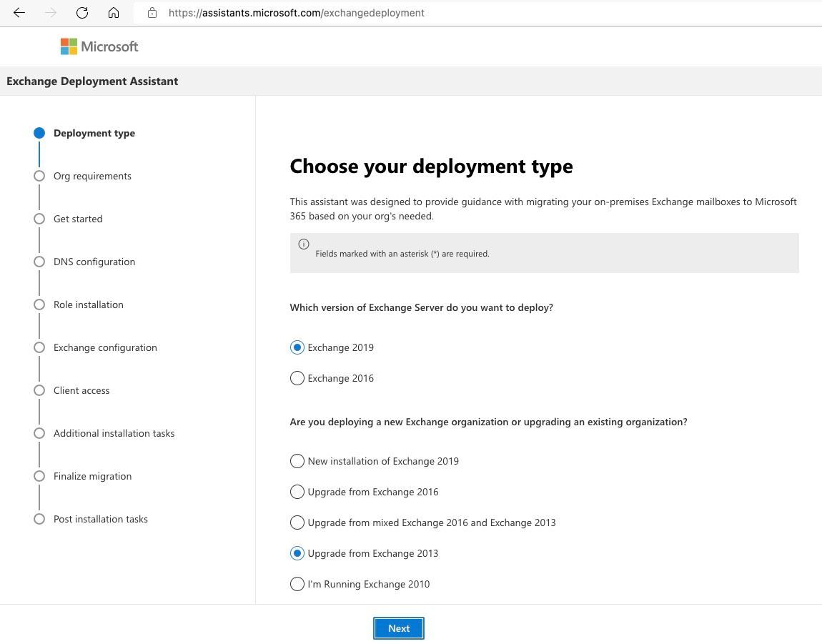The height and width of the screenshot is (644, 822).
Task: Select the mixed Exchange 2016 and 2013 upgrade
Action: 297,522
